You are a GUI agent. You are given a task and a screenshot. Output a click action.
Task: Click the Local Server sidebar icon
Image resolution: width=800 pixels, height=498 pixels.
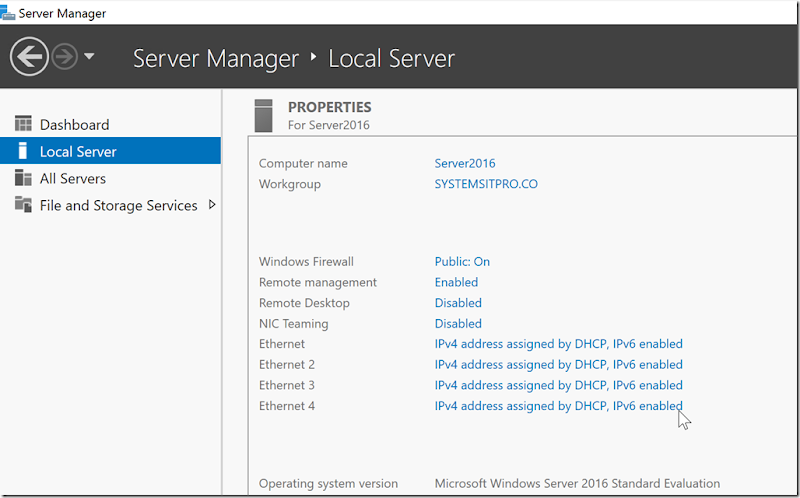(23, 152)
